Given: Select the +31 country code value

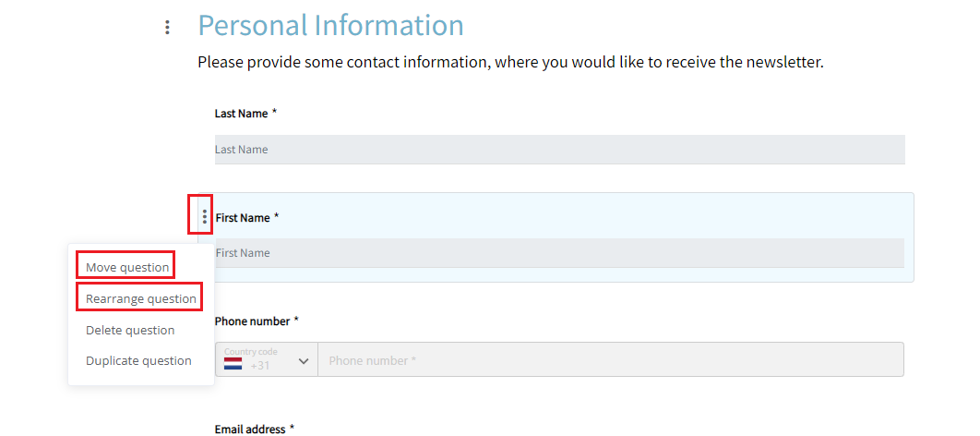Looking at the screenshot, I should tap(260, 366).
